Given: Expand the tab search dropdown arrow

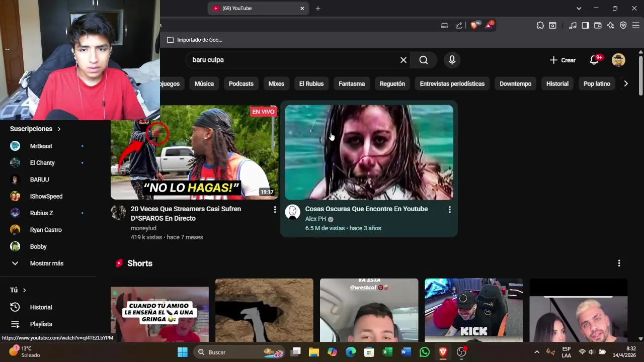Looking at the screenshot, I should click(579, 8).
